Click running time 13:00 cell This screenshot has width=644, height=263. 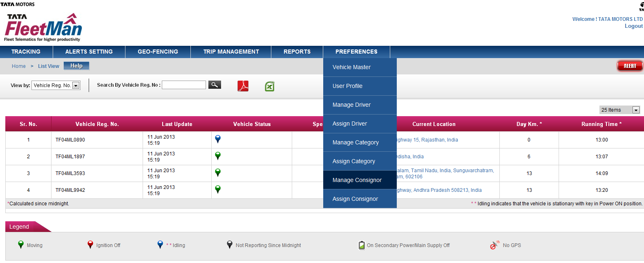click(x=602, y=140)
